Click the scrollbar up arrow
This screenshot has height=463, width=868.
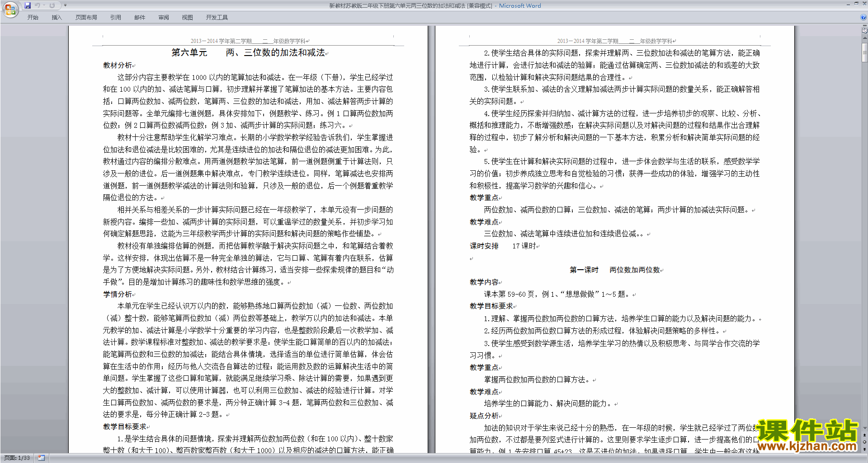(x=864, y=38)
